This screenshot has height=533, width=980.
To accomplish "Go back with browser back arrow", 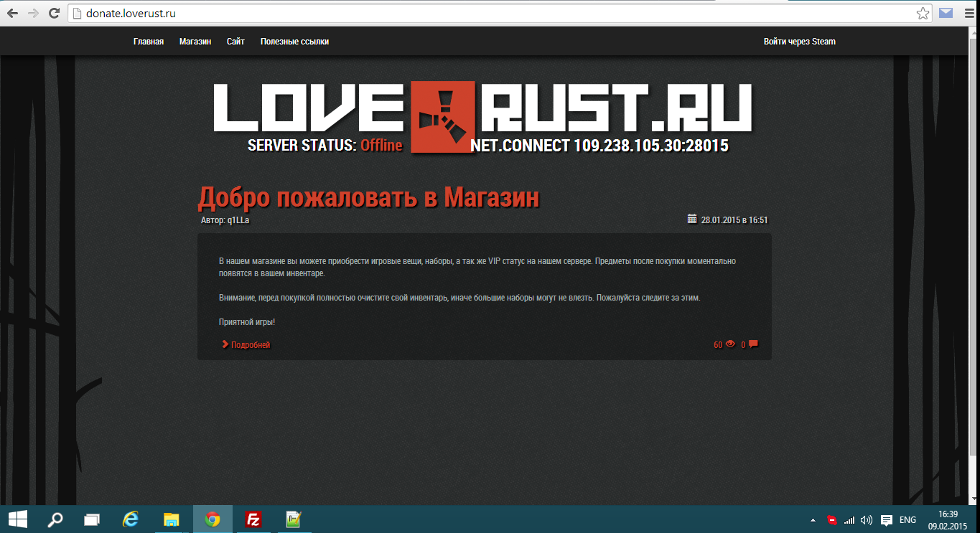I will click(x=12, y=13).
